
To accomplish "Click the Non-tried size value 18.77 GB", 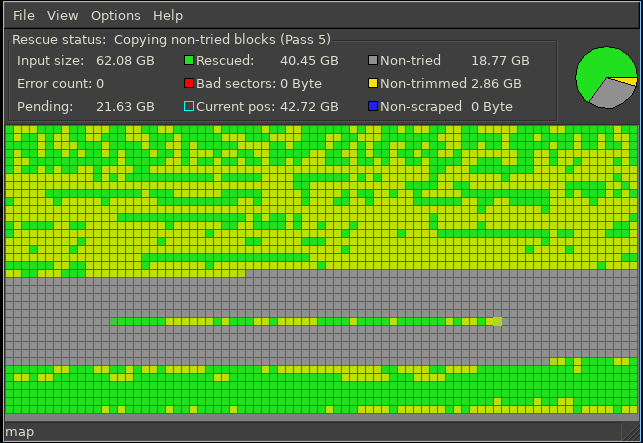I will coord(500,61).
